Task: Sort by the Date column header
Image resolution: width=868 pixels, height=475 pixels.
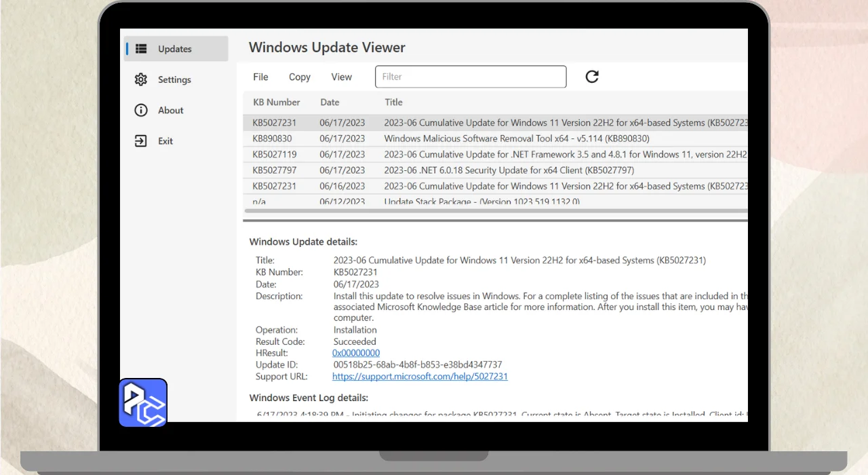Action: click(330, 102)
